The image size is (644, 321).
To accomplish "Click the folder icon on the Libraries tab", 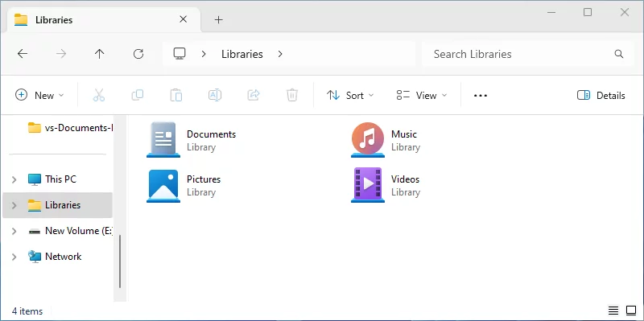I will pyautogui.click(x=21, y=19).
